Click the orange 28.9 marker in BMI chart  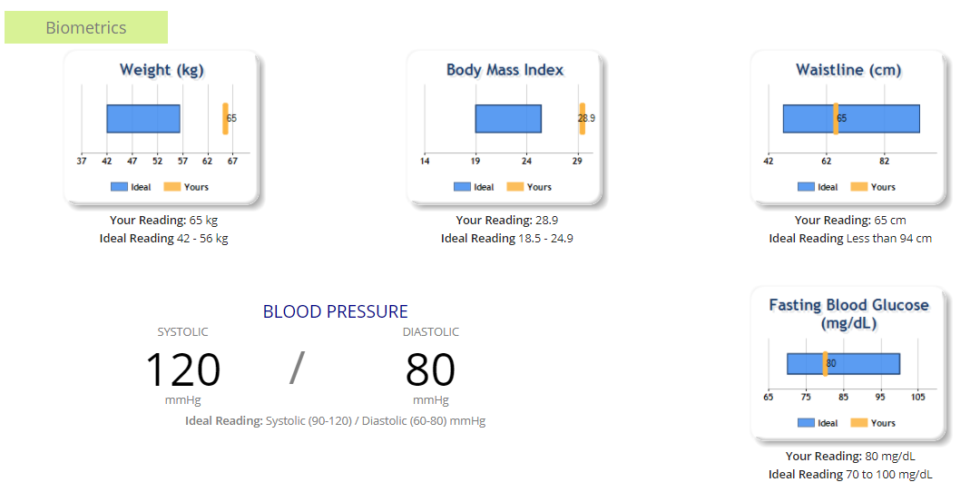583,119
